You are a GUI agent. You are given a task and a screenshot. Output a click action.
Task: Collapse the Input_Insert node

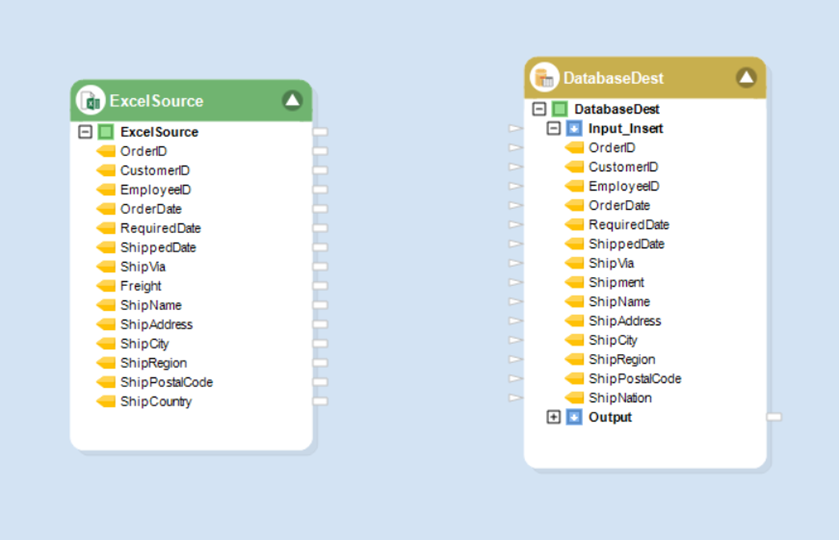click(553, 129)
